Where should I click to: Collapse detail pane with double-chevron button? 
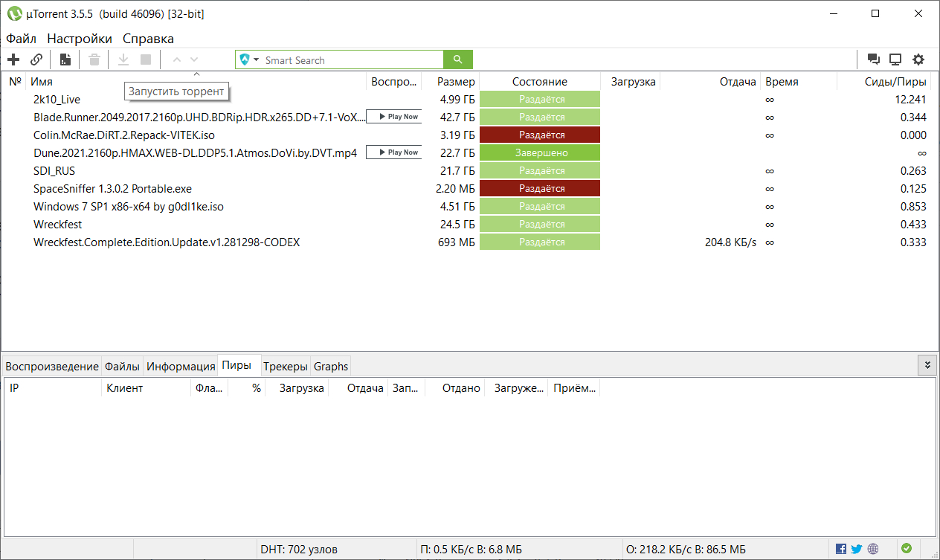pos(927,365)
